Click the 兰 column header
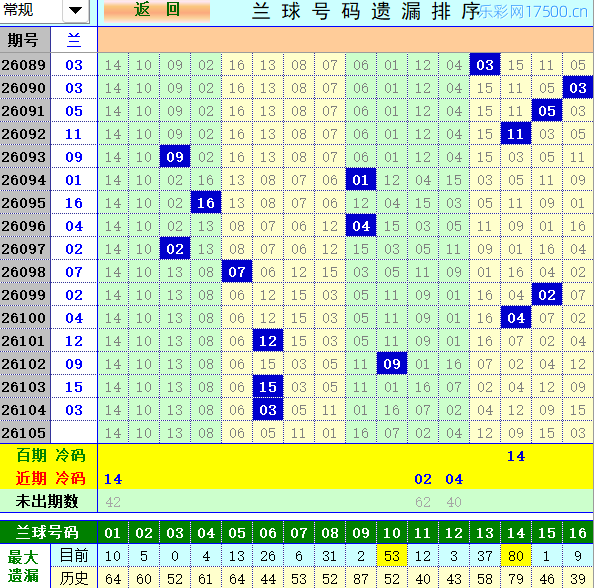This screenshot has width=594, height=588. tap(74, 40)
